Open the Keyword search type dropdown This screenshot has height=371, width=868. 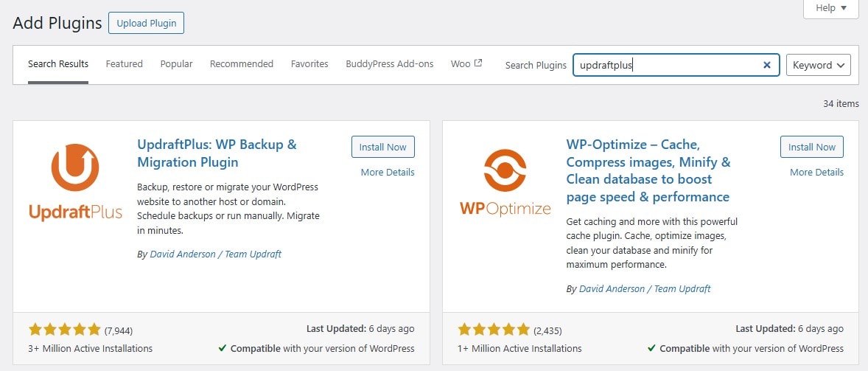(x=819, y=65)
